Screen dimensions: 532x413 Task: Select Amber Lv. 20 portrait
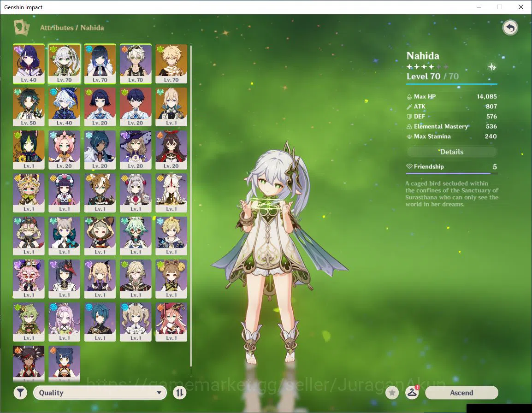coord(171,150)
